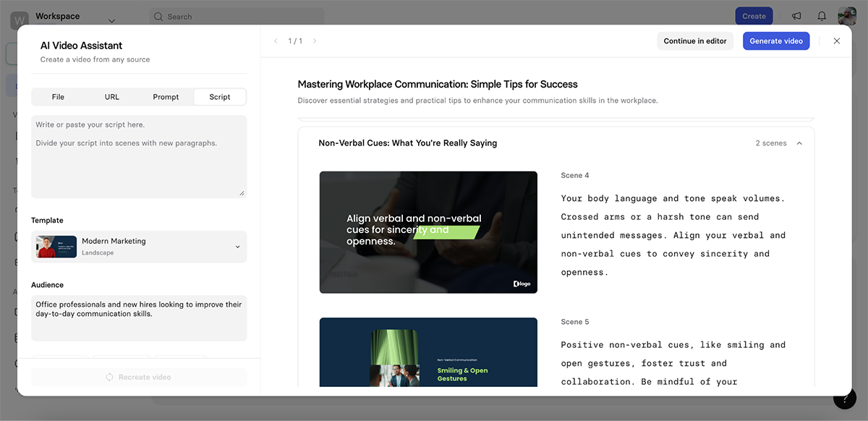Open the Modern Marketing template dropdown
Viewport: 868px width, 421px height.
(x=237, y=246)
